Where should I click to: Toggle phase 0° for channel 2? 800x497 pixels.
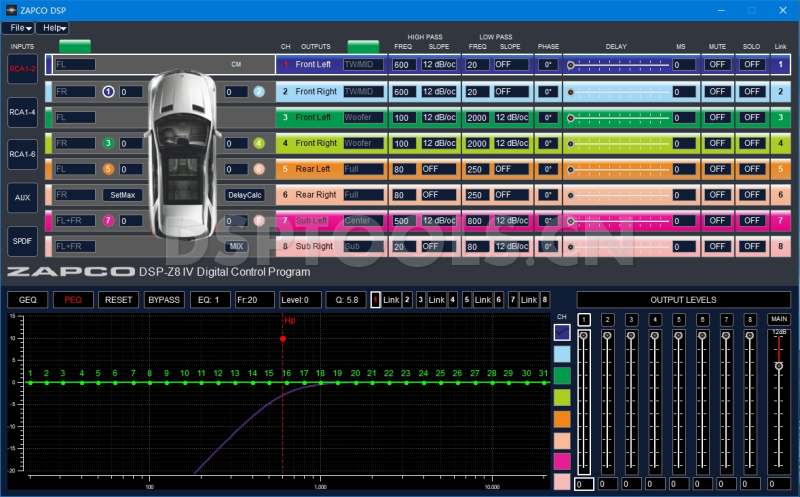548,92
